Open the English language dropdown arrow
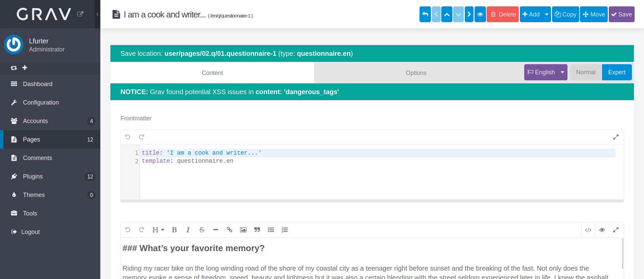Screen dimensions: 644x279 coord(562,72)
